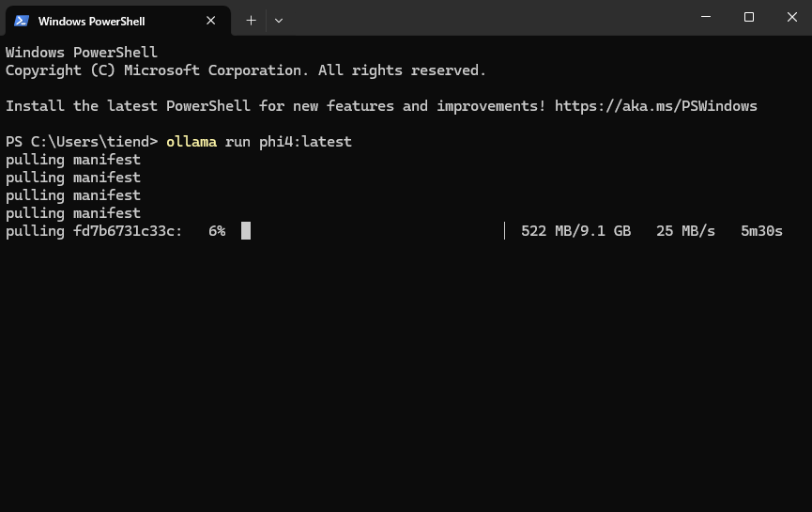Click the phi4:latest model name
Image resolution: width=812 pixels, height=512 pixels.
(x=305, y=142)
